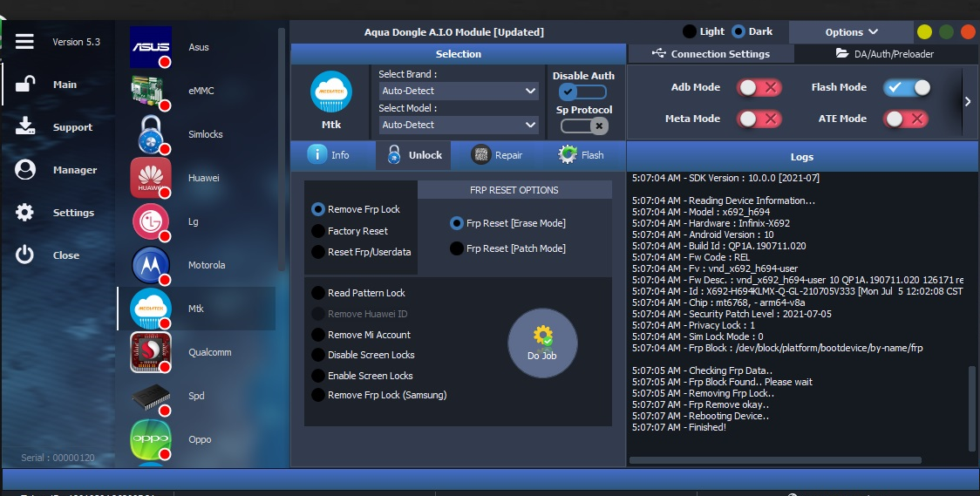The image size is (980, 496).
Task: Select Reset Frp/Userdata option
Action: (361, 252)
